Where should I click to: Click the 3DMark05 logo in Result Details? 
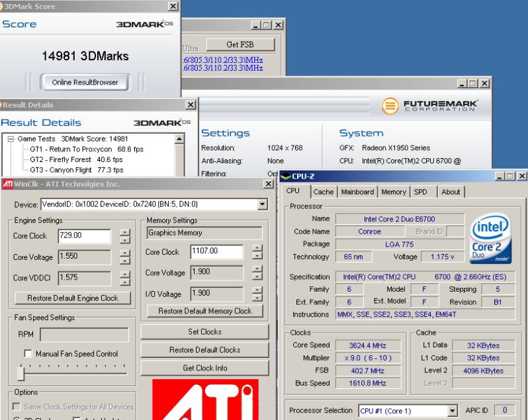[162, 122]
